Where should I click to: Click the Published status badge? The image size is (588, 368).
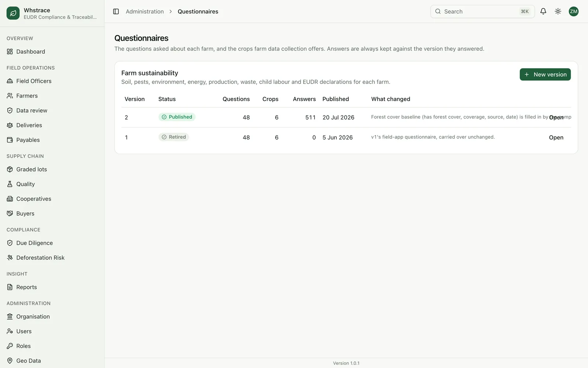point(177,117)
